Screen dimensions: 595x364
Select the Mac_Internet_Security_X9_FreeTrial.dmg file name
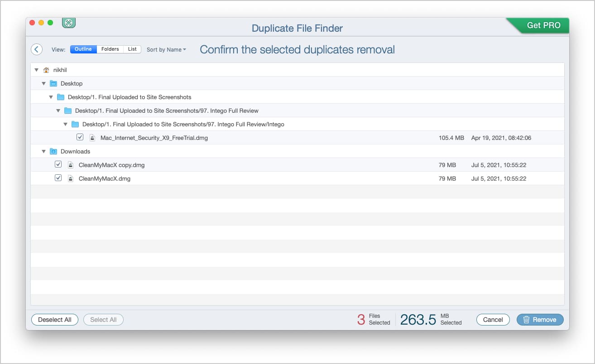pyautogui.click(x=154, y=138)
